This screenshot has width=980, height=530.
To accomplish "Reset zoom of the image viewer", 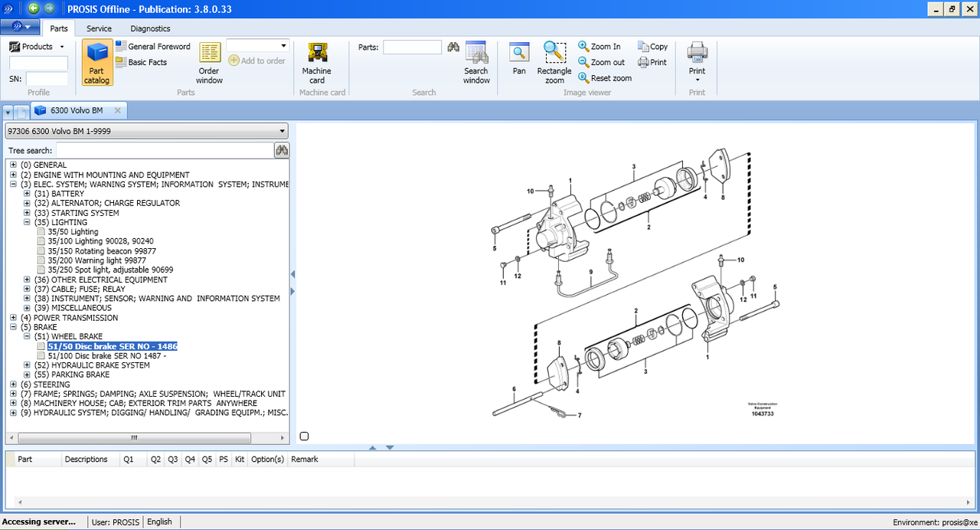I will (x=605, y=78).
